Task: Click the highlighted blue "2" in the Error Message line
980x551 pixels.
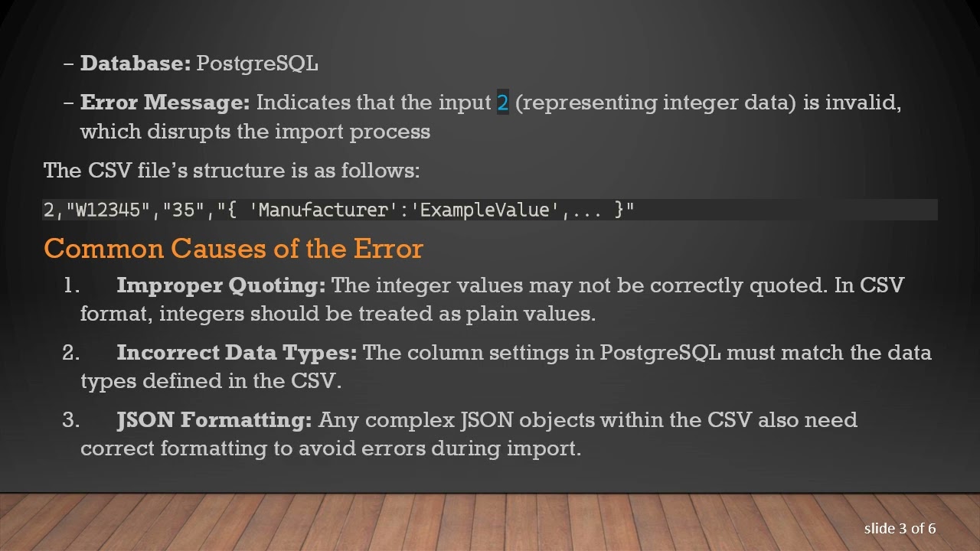Action: 502,103
